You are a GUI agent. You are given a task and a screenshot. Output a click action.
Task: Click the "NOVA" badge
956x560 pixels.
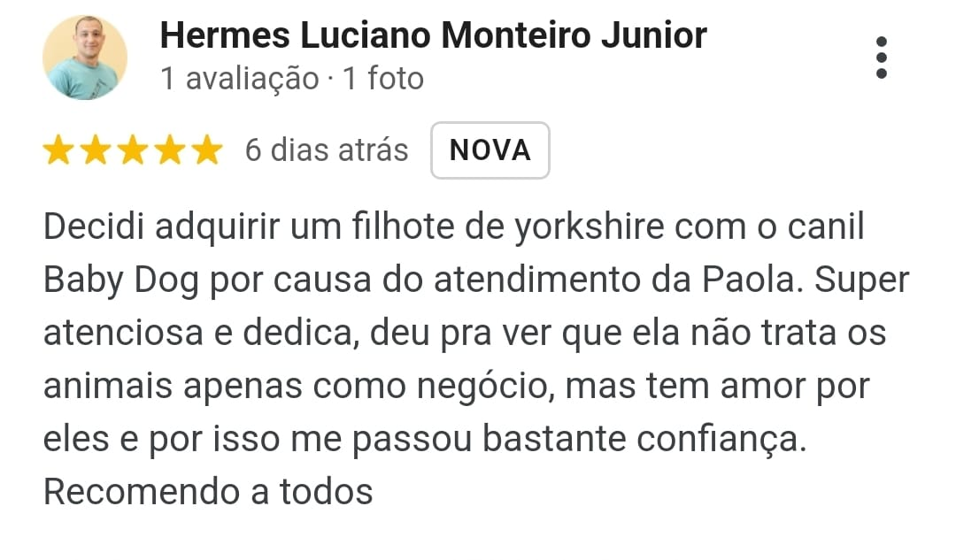[490, 150]
